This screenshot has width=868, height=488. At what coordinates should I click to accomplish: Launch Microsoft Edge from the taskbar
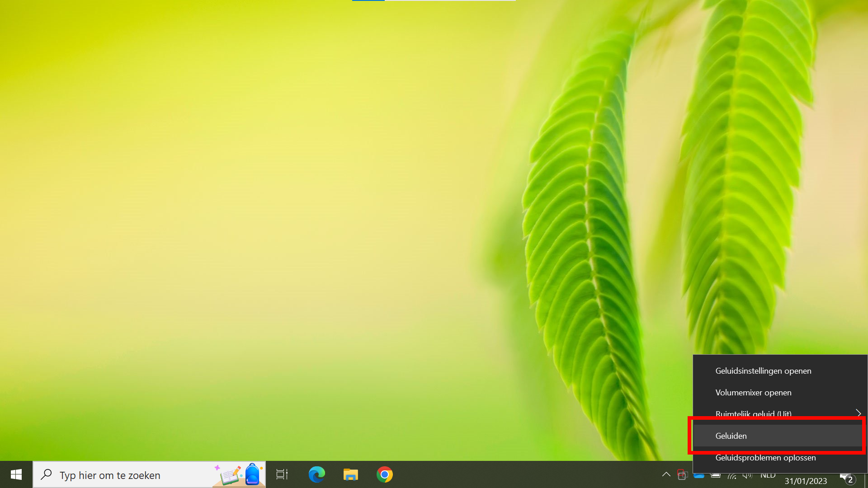point(316,474)
